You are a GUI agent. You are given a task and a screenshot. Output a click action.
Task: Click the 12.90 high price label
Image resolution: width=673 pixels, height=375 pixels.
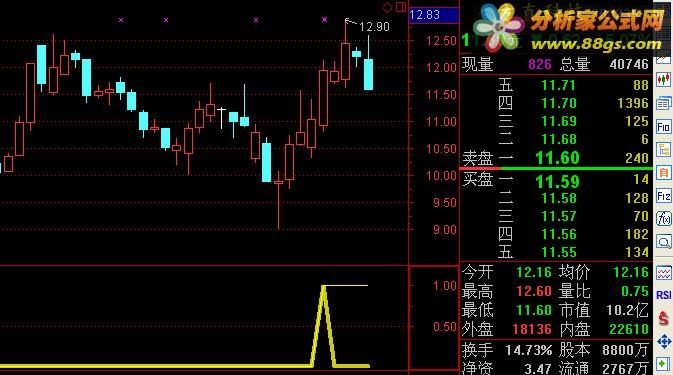tap(374, 27)
